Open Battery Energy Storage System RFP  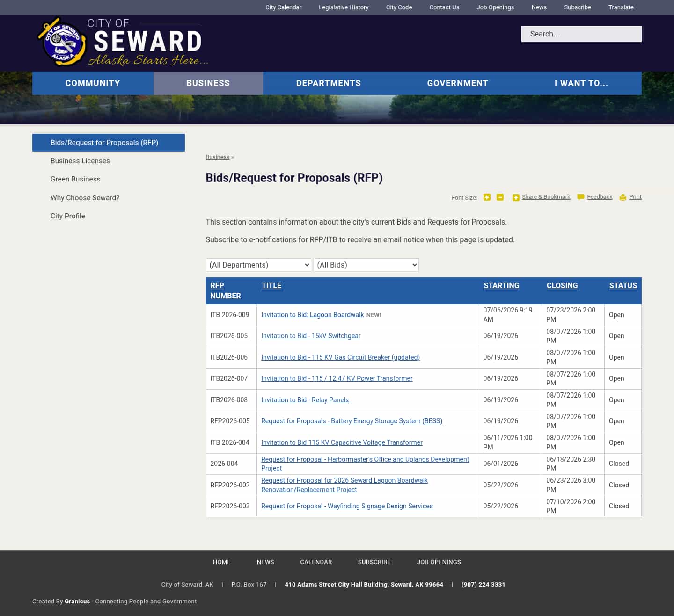point(352,421)
